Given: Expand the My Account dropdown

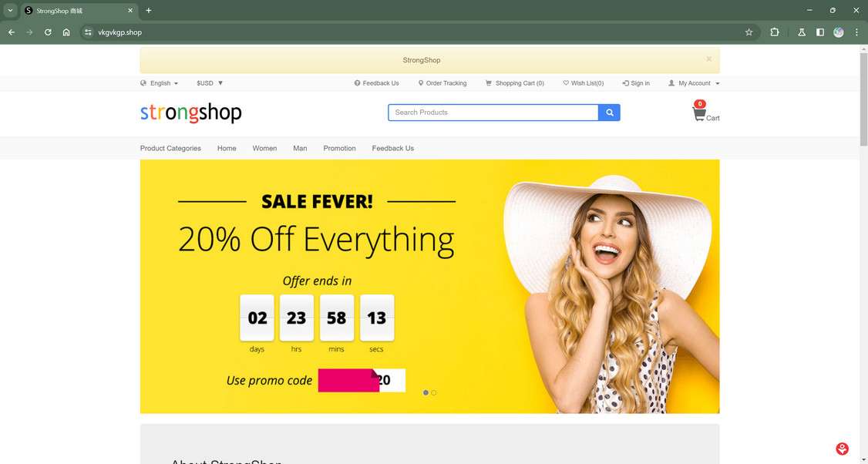Looking at the screenshot, I should point(694,83).
